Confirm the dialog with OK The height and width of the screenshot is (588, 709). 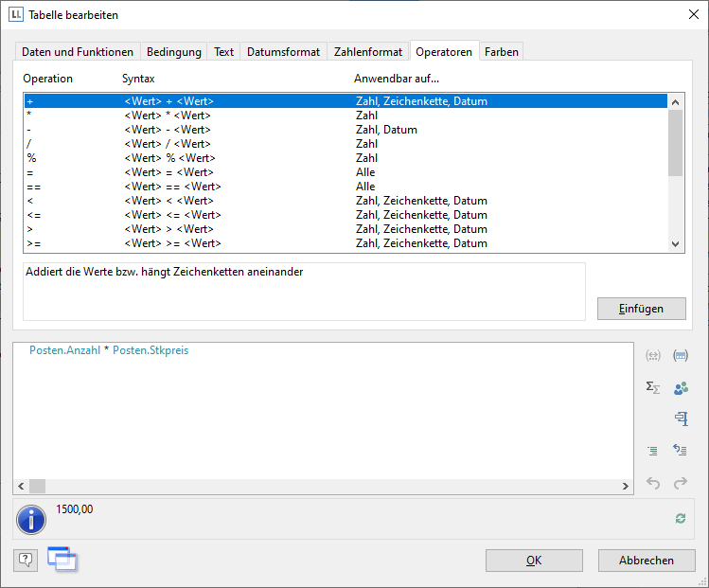coord(534,561)
